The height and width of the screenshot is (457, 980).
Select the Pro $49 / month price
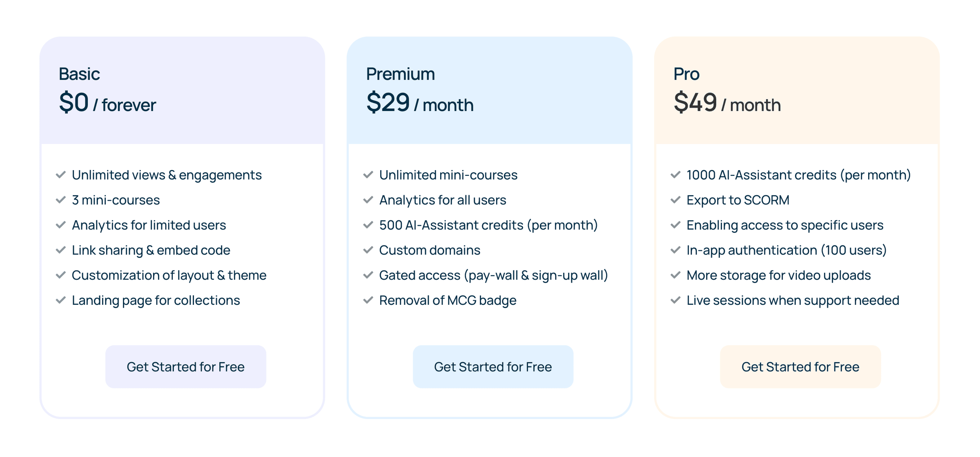(x=727, y=102)
